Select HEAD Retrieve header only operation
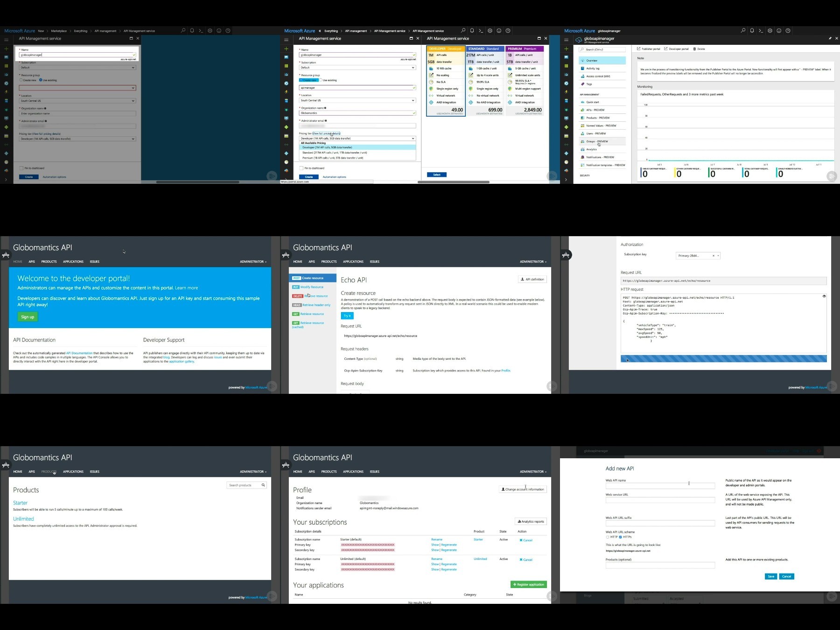Screen dimensions: 840x630 click(311, 305)
